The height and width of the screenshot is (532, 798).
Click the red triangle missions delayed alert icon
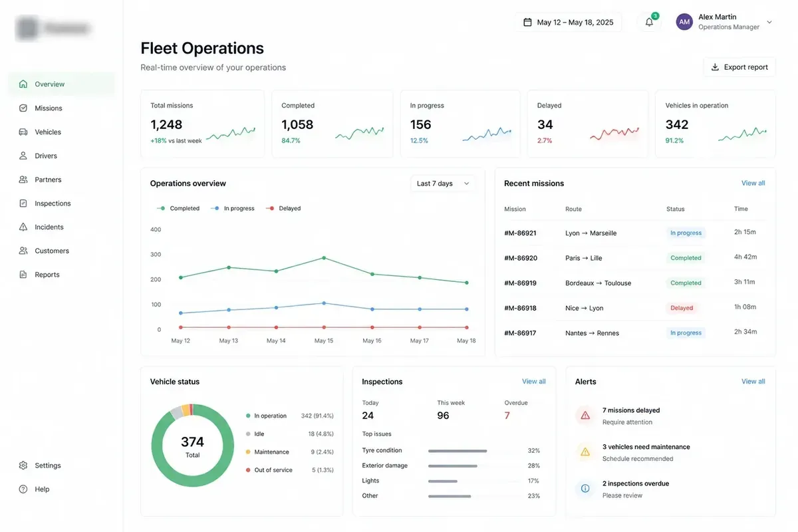(585, 416)
